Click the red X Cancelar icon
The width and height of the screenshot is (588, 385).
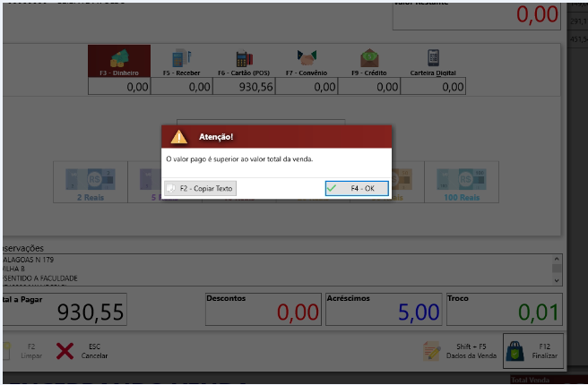pos(65,351)
